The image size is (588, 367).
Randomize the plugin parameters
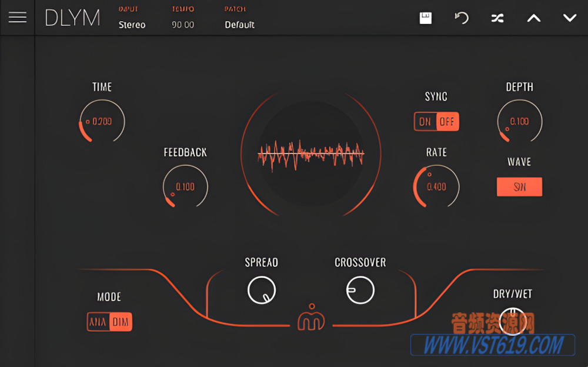tap(497, 18)
